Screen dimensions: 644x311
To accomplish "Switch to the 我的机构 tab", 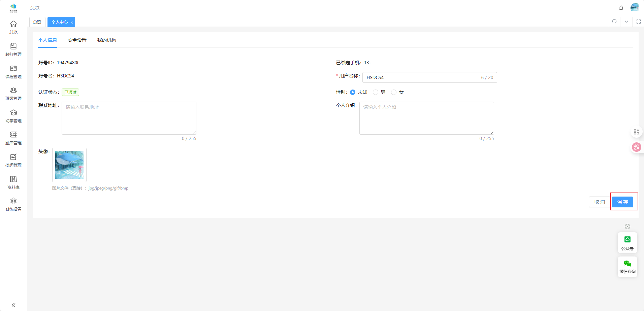I will pos(107,40).
